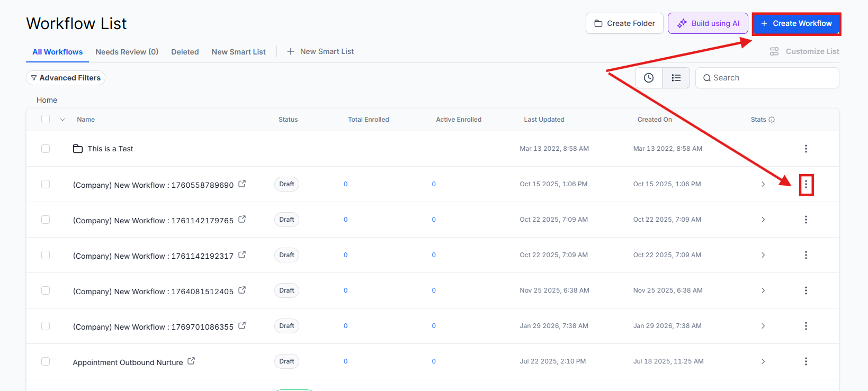
Task: Select checkbox for workflow 1764081512405
Action: (46, 290)
